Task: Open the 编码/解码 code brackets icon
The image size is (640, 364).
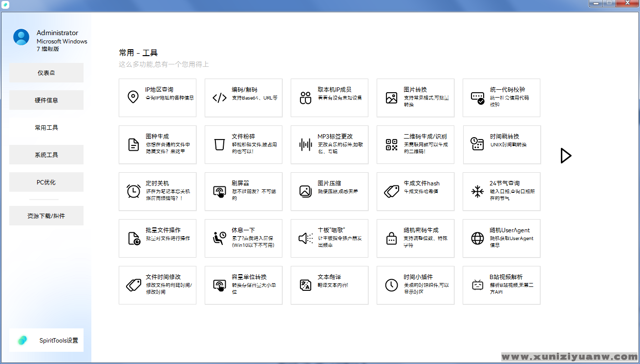Action: click(x=219, y=98)
